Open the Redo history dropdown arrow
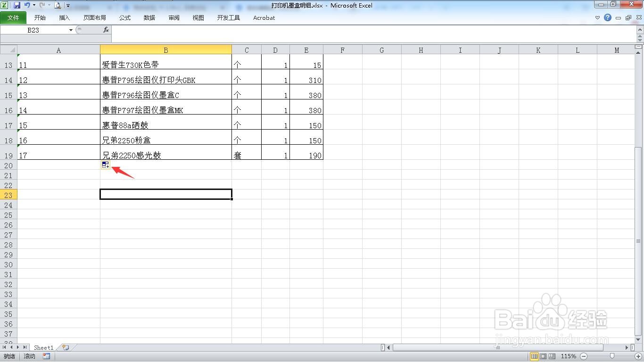The width and height of the screenshot is (644, 362). (49, 5)
